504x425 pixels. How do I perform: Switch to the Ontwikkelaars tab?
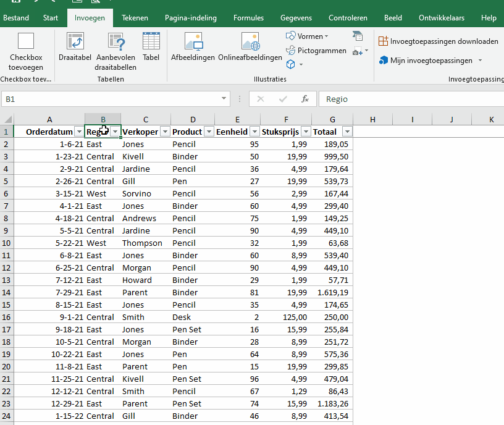click(x=442, y=18)
